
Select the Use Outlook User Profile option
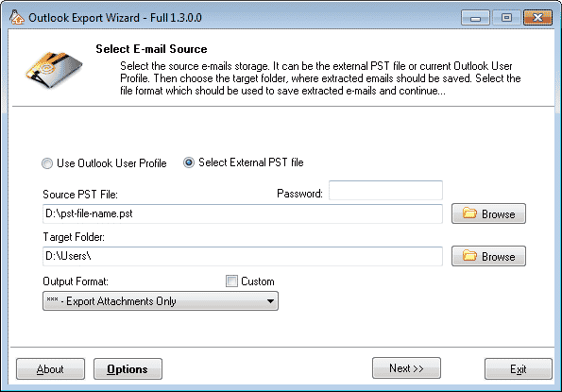coord(47,163)
